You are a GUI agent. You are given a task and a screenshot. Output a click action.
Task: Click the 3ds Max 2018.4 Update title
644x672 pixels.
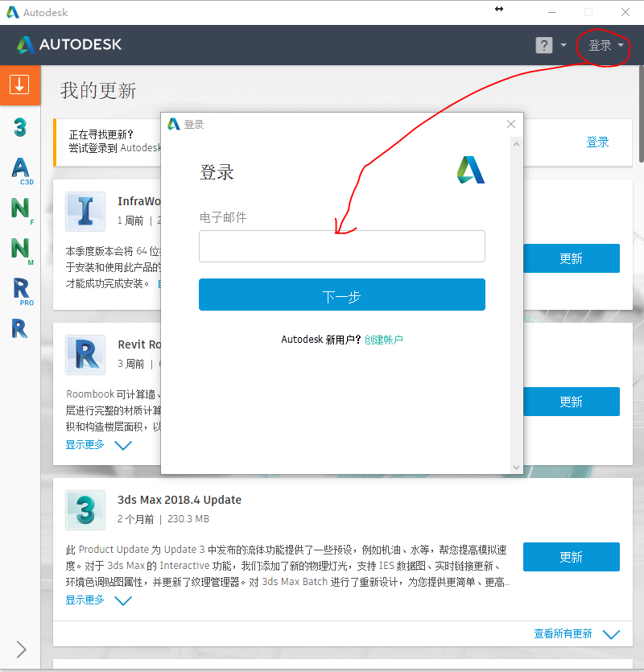click(x=180, y=500)
